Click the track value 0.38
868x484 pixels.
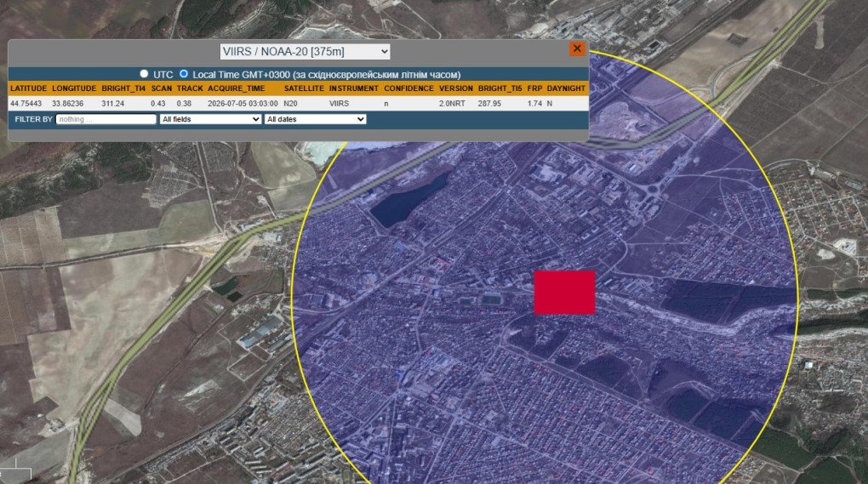pyautogui.click(x=184, y=104)
